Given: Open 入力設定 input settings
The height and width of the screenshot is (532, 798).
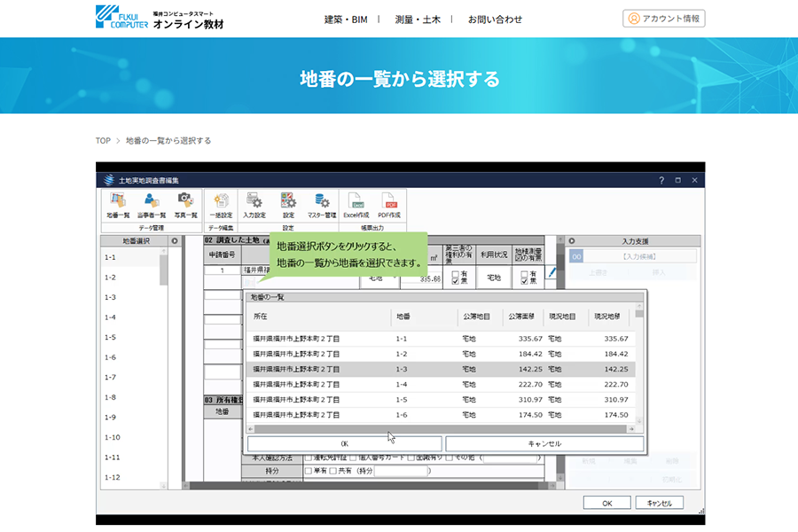Looking at the screenshot, I should [256, 204].
